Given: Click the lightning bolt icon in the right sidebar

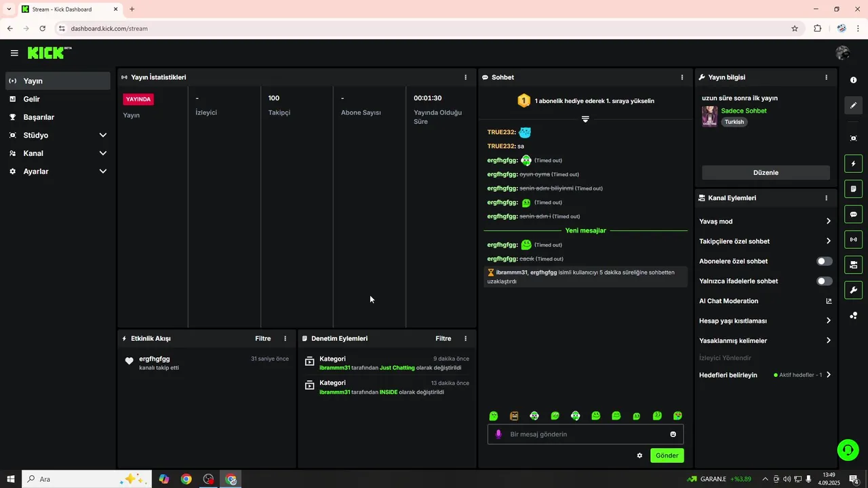Looking at the screenshot, I should [x=853, y=163].
